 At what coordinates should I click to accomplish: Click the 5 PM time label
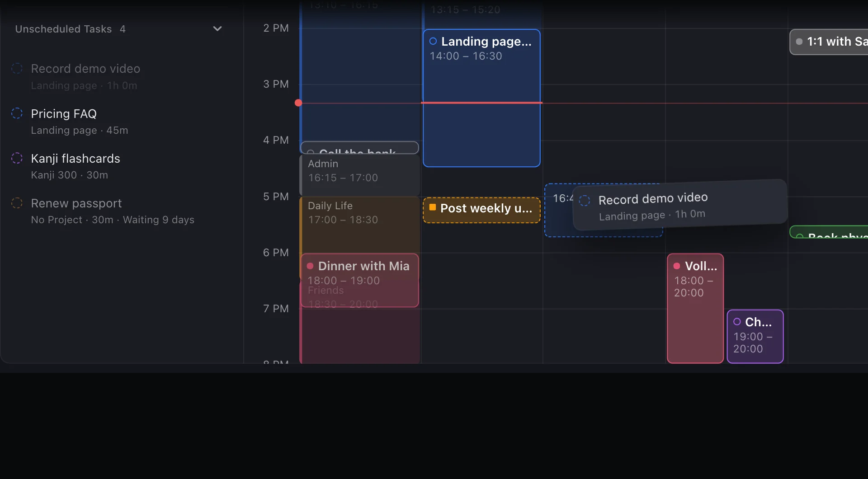(x=276, y=197)
